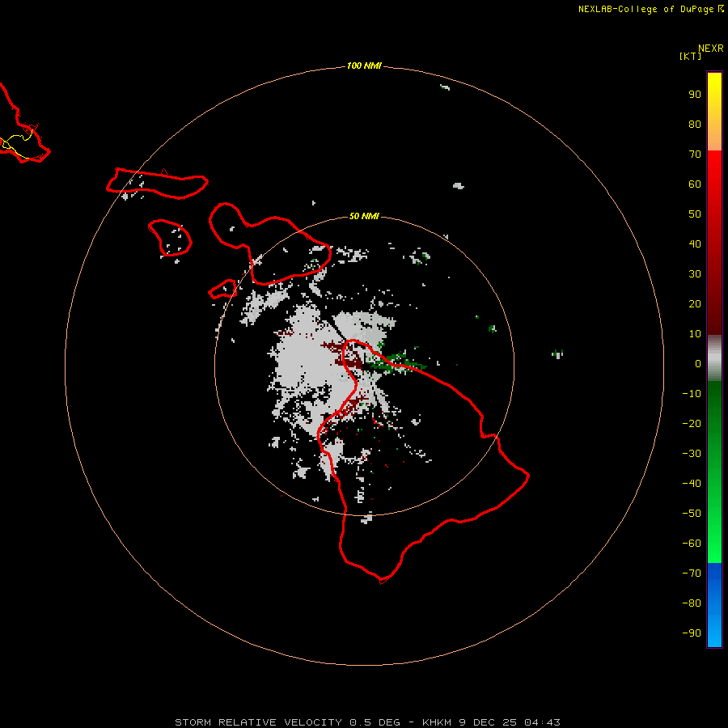Click the 10 value on the velocity scale

tap(695, 334)
